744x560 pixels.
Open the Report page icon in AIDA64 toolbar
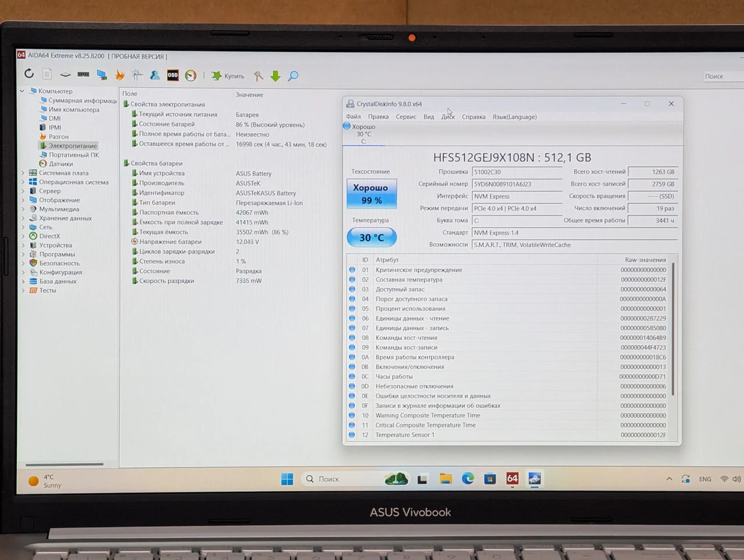(47, 74)
